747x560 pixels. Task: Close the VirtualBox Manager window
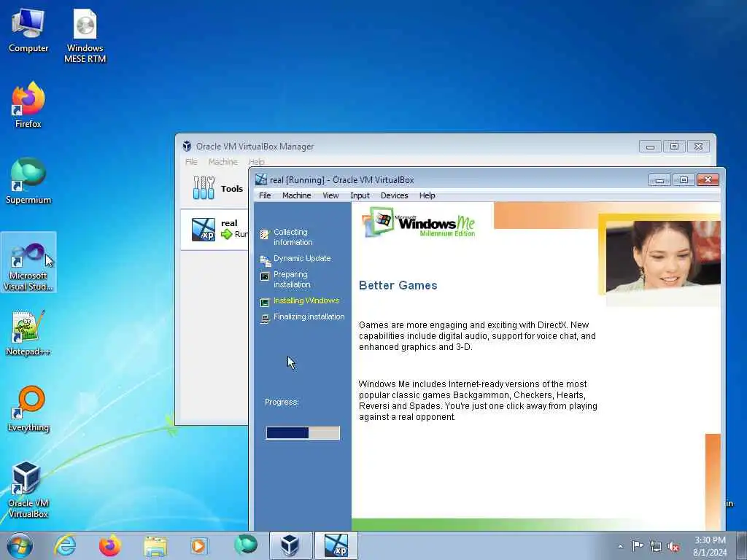pos(698,147)
